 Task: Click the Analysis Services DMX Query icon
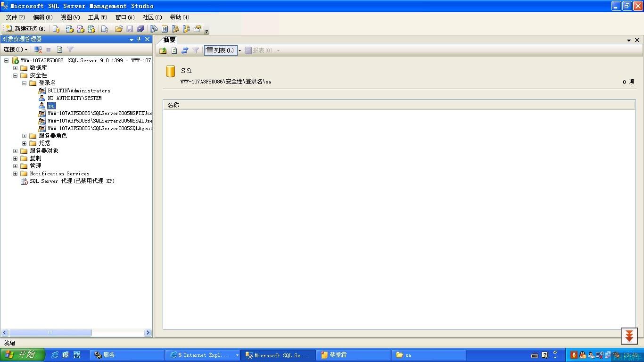pyautogui.click(x=80, y=29)
